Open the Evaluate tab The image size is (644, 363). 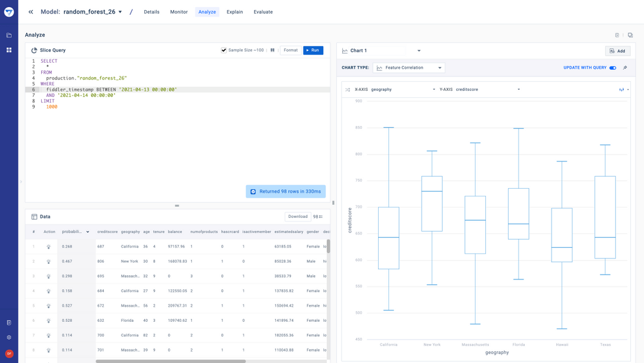tap(263, 11)
